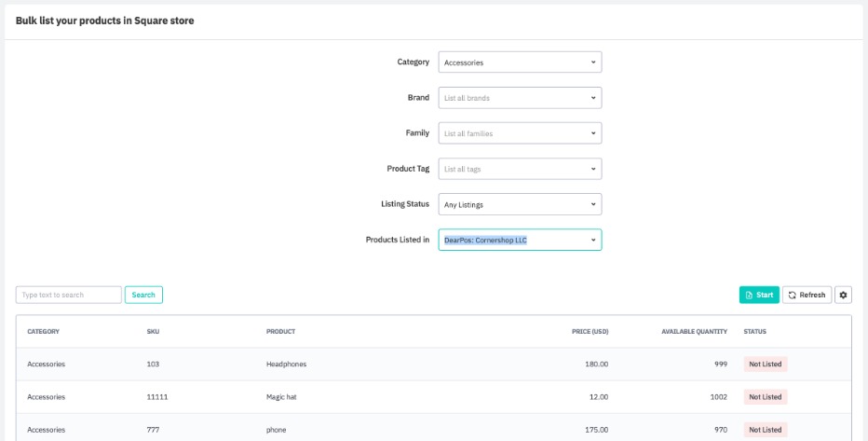Sort by the Product column header
Viewport: 868px width, 441px height.
280,331
